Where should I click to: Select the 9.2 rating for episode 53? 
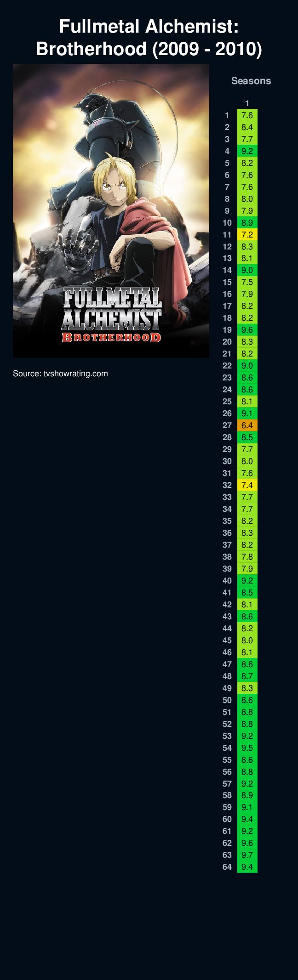click(x=247, y=736)
